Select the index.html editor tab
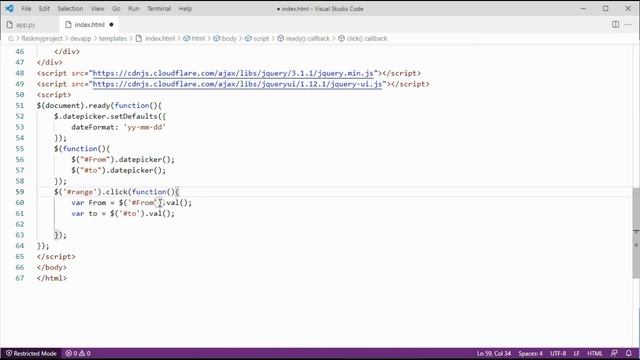640x360 pixels. [89, 25]
